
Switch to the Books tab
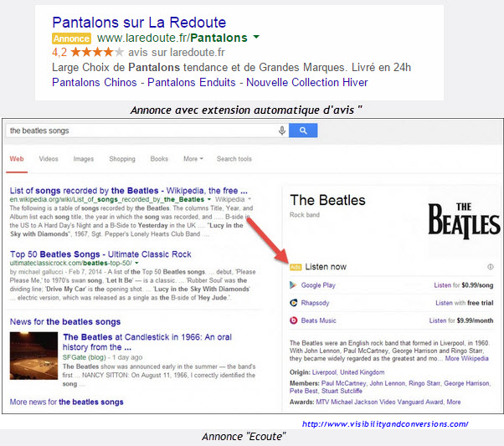[x=159, y=159]
